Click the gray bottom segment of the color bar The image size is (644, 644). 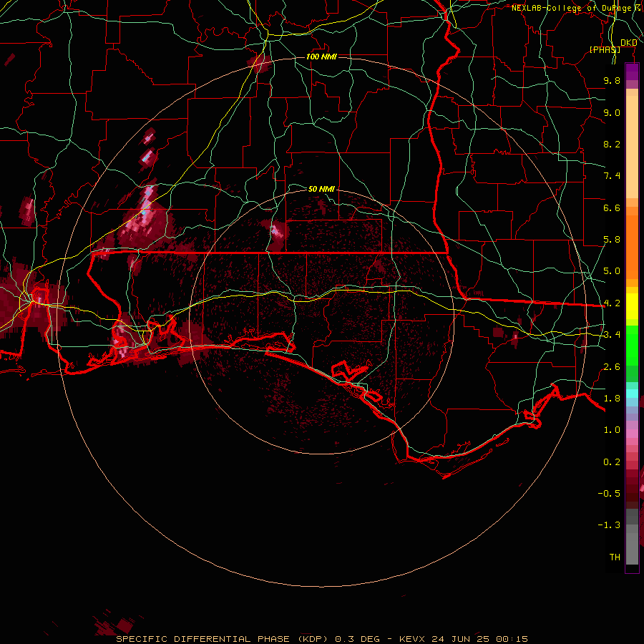point(632,544)
